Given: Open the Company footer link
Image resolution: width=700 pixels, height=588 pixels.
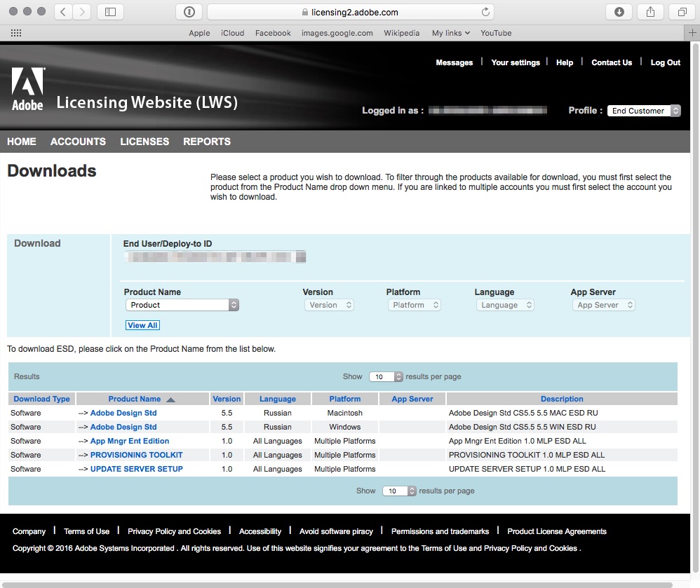Looking at the screenshot, I should 29,531.
